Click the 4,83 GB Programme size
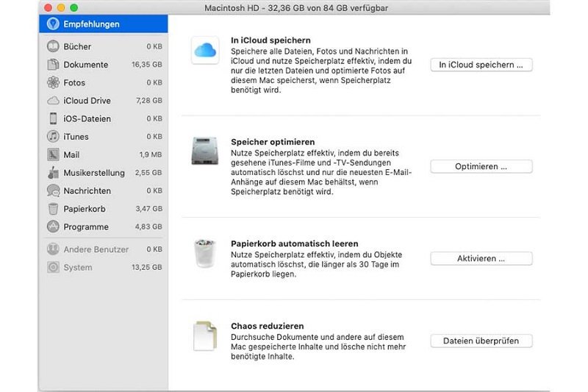 tap(148, 227)
